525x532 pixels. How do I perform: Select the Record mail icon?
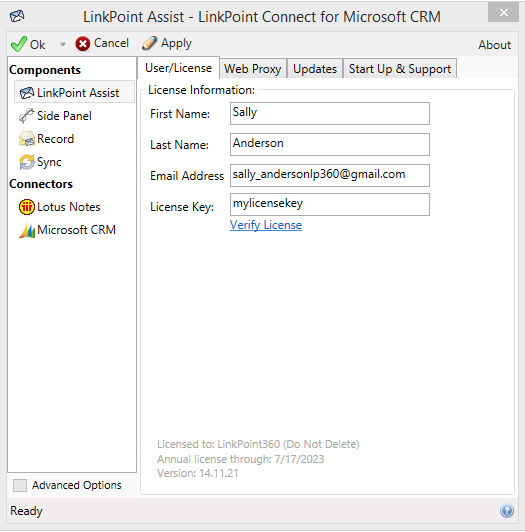click(26, 139)
